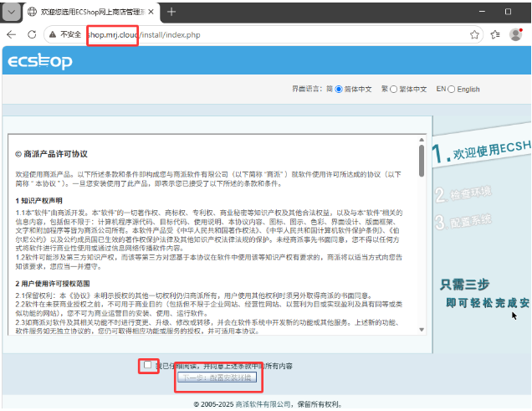Image resolution: width=532 pixels, height=411 pixels.
Task: Click the 只需三步 text
Action: (464, 284)
